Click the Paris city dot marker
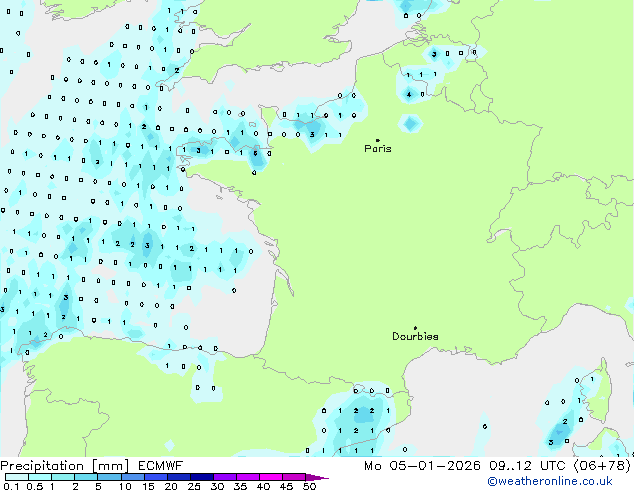The image size is (634, 490). [x=378, y=140]
